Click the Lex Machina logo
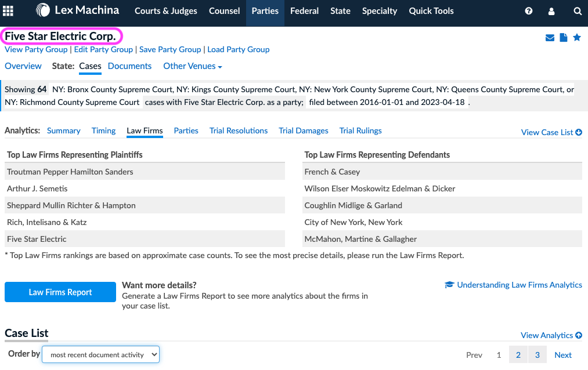Viewport: 588px width, 370px height. tap(78, 10)
